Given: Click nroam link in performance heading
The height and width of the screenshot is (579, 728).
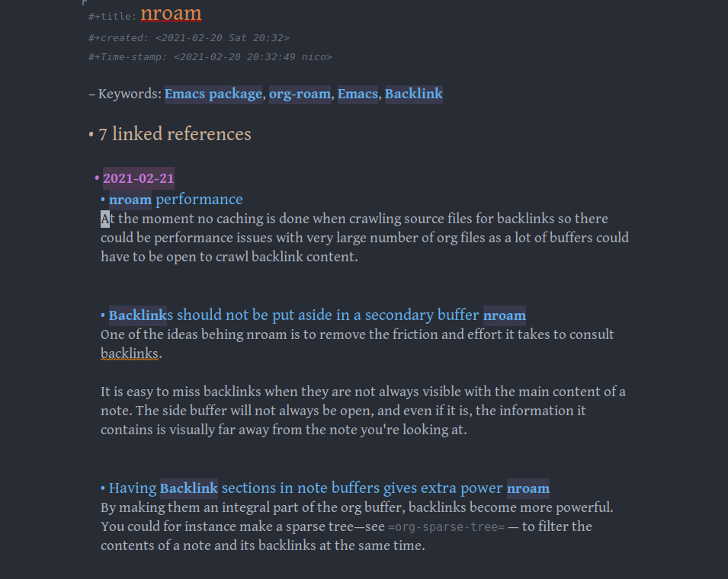Looking at the screenshot, I should [130, 200].
